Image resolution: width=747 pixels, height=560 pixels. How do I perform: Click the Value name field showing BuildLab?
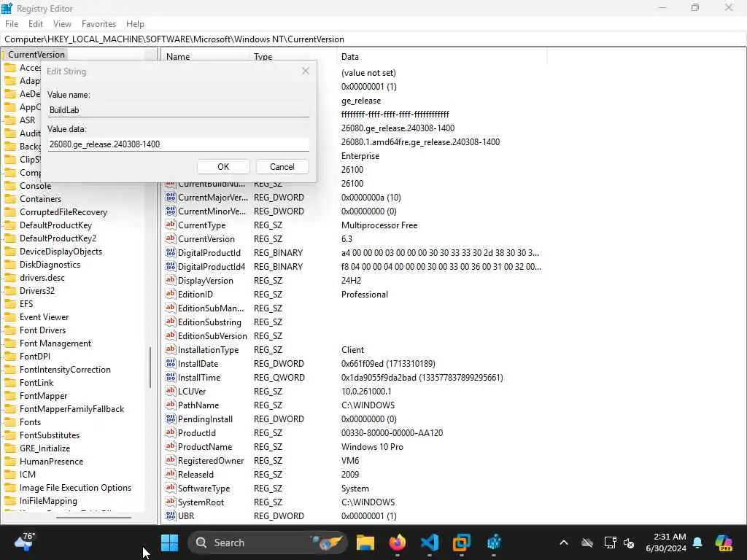pyautogui.click(x=178, y=110)
